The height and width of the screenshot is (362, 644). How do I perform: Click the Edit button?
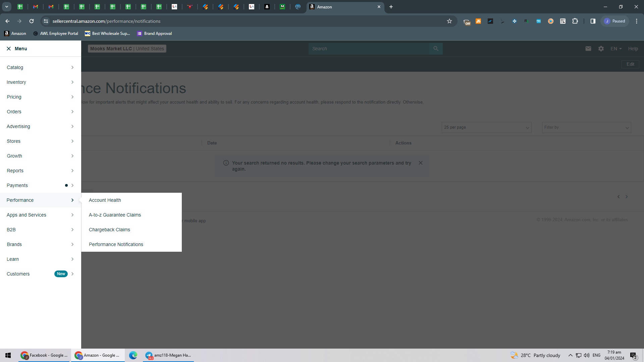630,64
